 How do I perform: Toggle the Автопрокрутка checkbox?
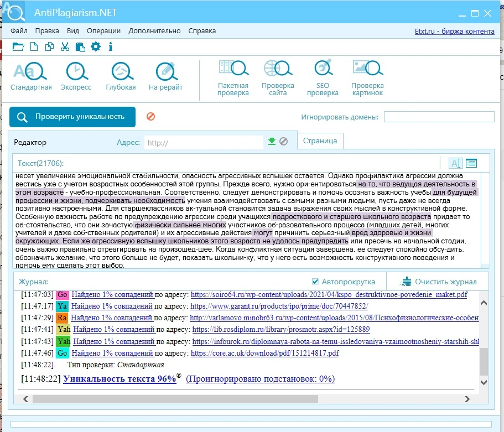tap(315, 282)
